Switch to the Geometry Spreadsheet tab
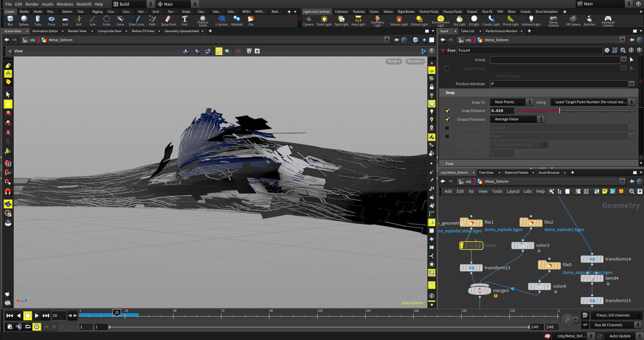This screenshot has height=340, width=644. (x=181, y=31)
